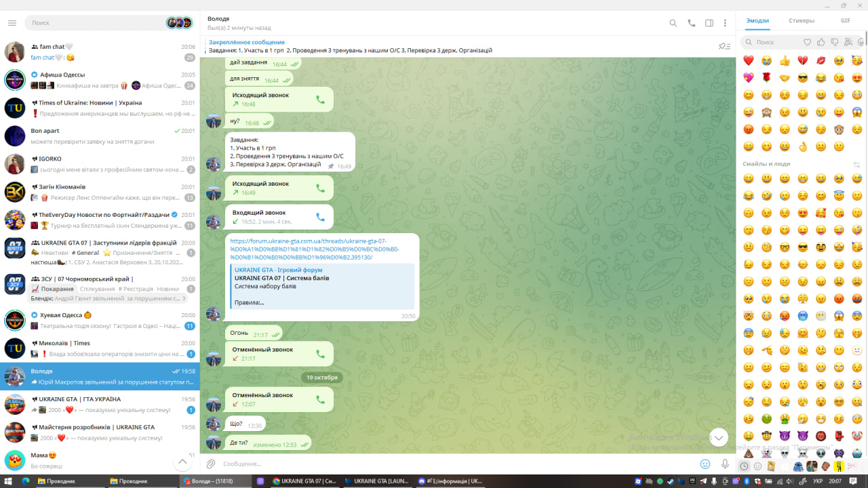Image resolution: width=868 pixels, height=488 pixels.
Task: Toggle the right side panel icon
Action: click(709, 23)
